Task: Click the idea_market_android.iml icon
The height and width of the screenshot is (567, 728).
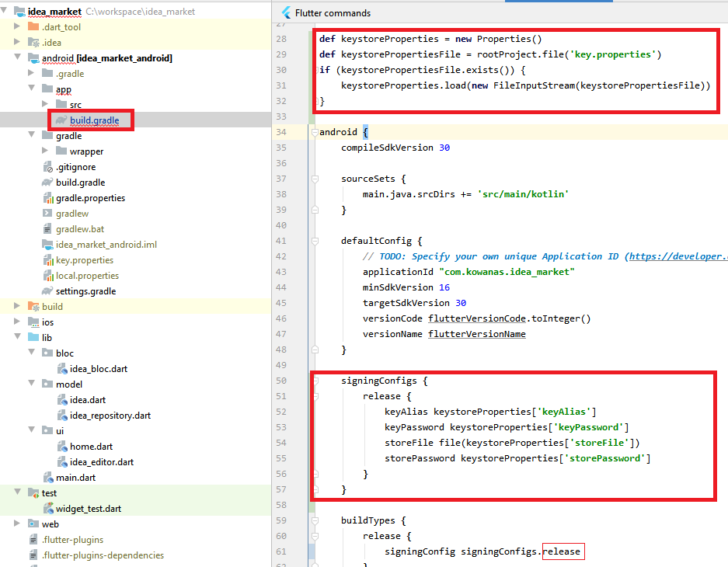Action: (47, 245)
